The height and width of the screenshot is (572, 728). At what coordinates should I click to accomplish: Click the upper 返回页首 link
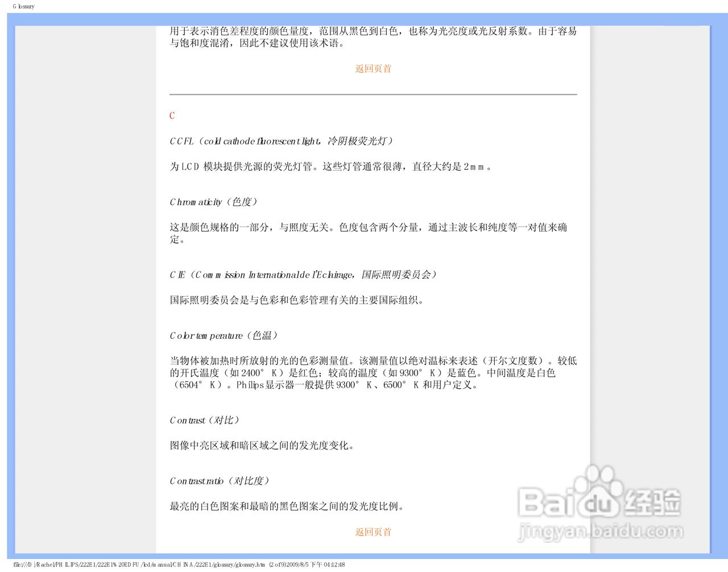[373, 69]
